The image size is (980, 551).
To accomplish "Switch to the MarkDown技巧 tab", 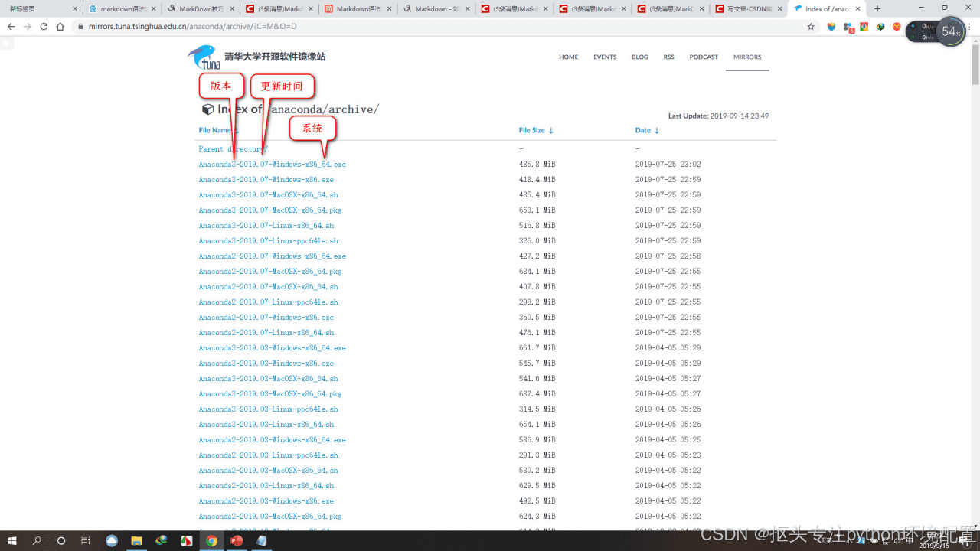I will pos(201,9).
